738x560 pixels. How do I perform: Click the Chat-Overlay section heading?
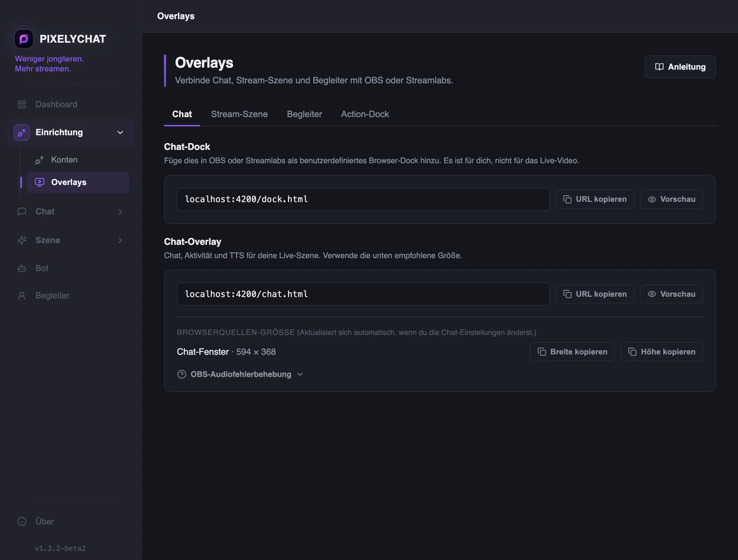click(193, 242)
